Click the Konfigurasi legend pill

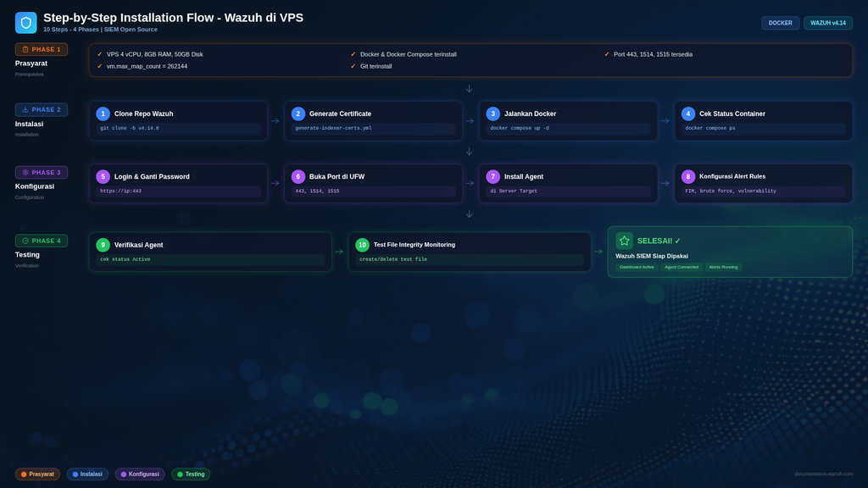click(140, 474)
